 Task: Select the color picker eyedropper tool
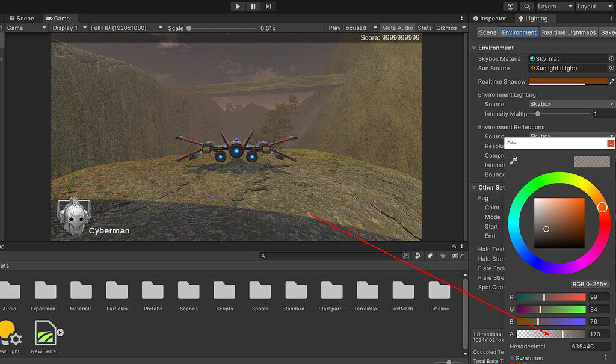(514, 161)
